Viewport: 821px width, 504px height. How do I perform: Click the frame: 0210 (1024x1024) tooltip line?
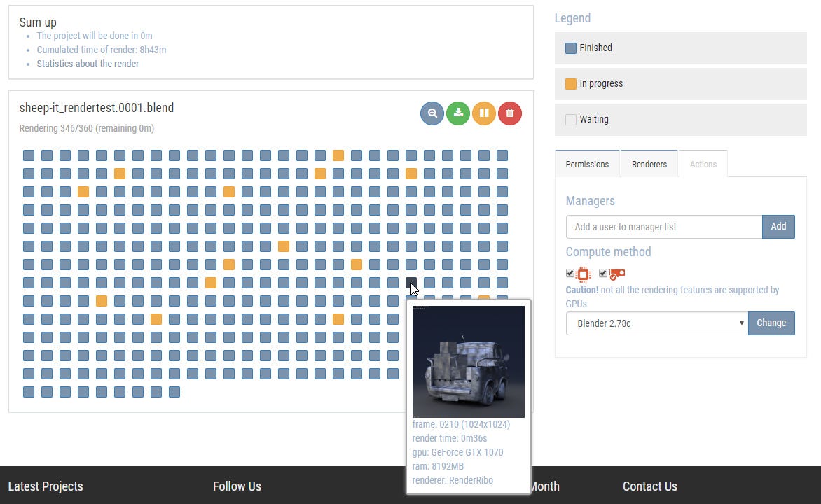(462, 424)
